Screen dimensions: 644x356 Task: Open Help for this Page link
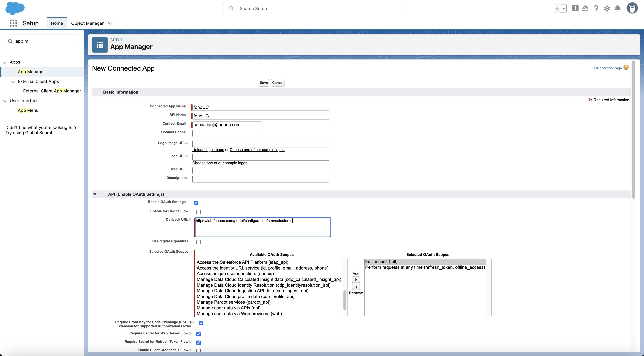(608, 68)
